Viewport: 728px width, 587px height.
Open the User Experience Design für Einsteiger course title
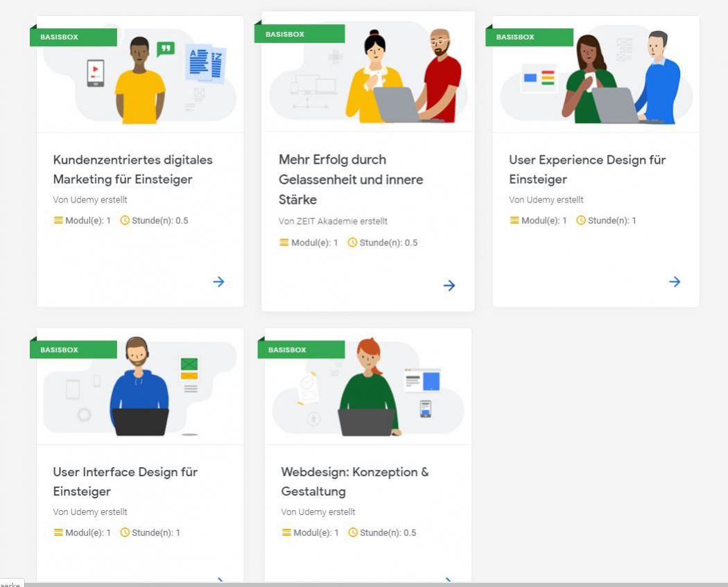click(587, 169)
